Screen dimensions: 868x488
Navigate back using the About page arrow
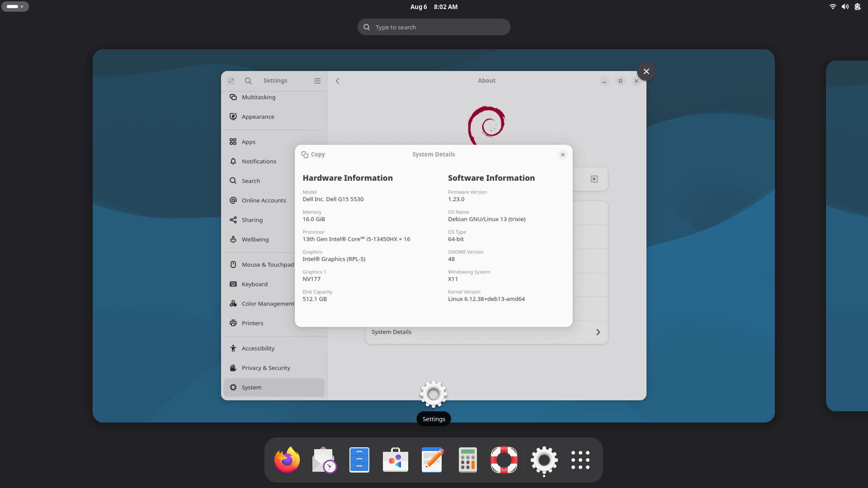(337, 80)
